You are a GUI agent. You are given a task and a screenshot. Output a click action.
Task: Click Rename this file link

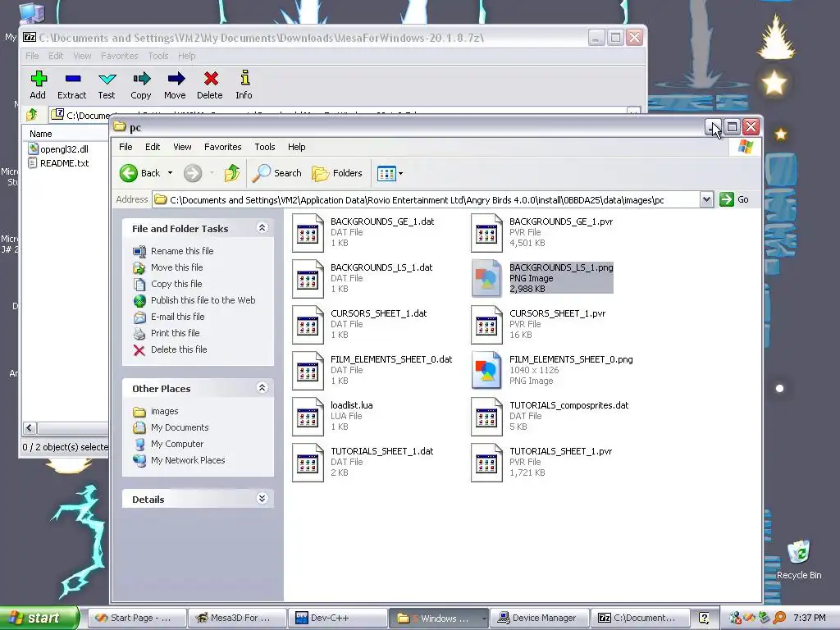point(182,251)
